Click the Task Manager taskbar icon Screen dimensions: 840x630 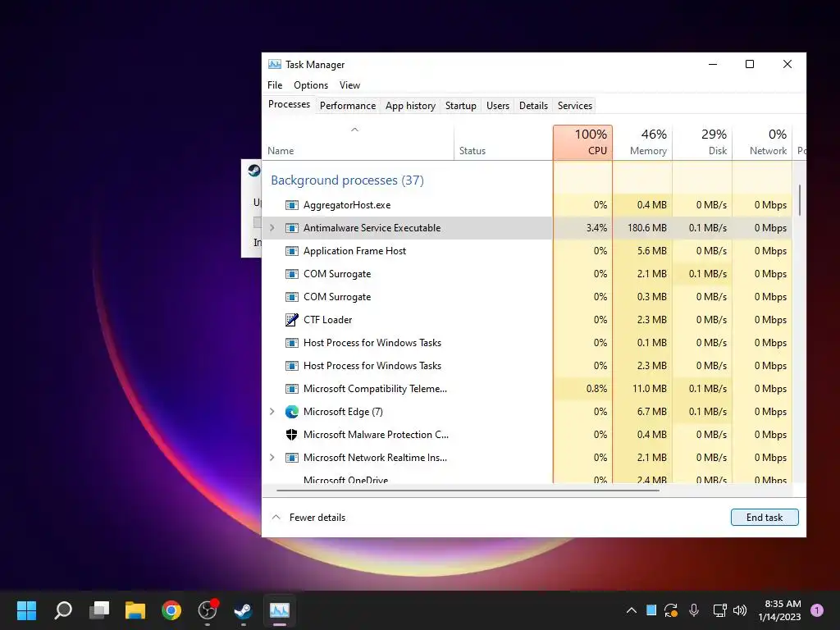tap(280, 610)
